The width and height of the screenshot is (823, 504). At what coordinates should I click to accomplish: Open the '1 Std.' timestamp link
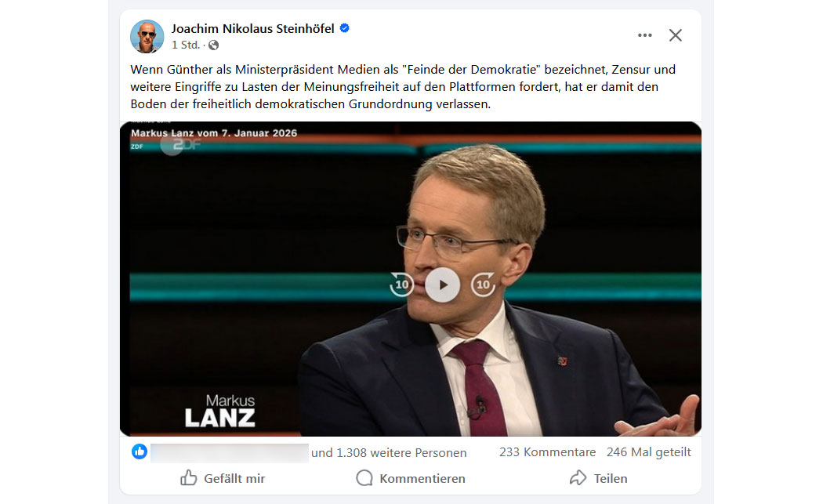pos(185,45)
